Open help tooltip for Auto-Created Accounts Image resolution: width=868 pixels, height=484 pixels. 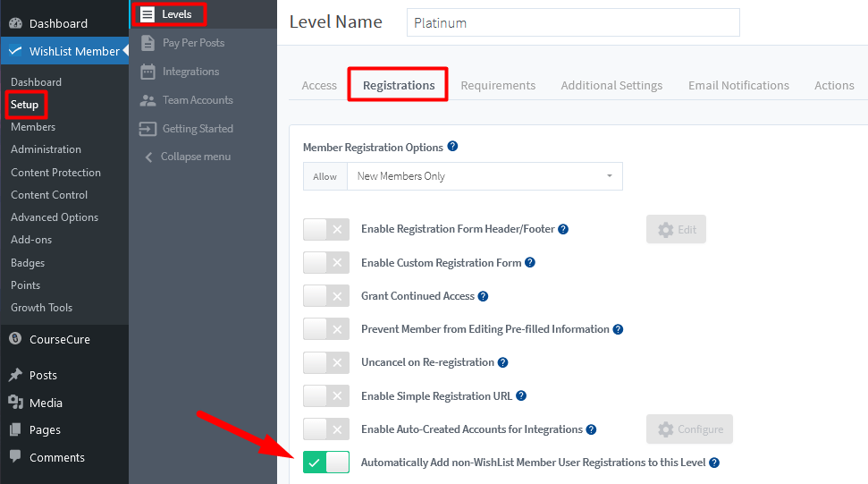click(591, 429)
